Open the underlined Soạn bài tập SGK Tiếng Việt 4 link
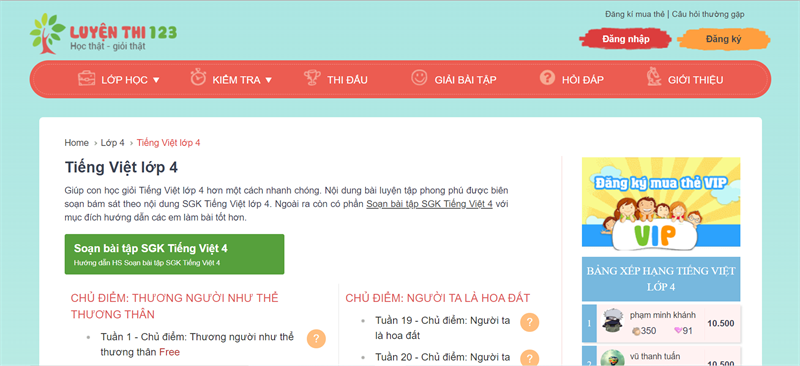Image resolution: width=800 pixels, height=366 pixels. [429, 204]
